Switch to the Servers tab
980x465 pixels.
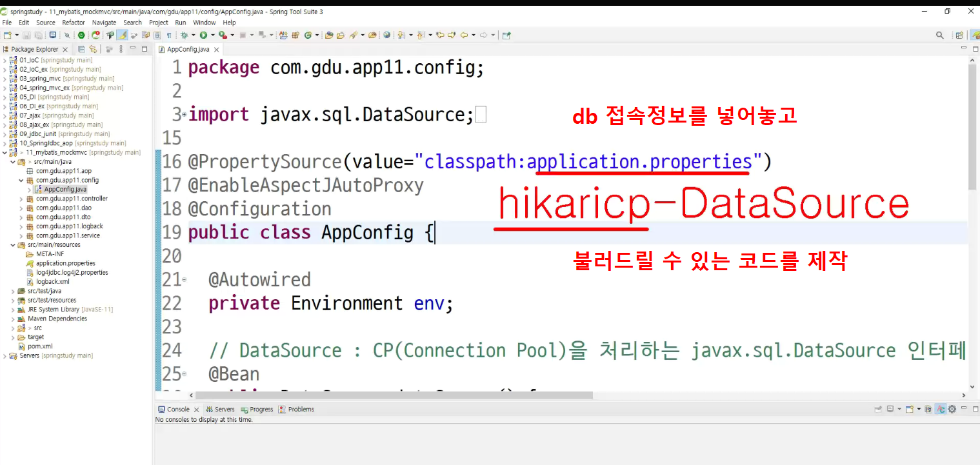click(x=220, y=410)
